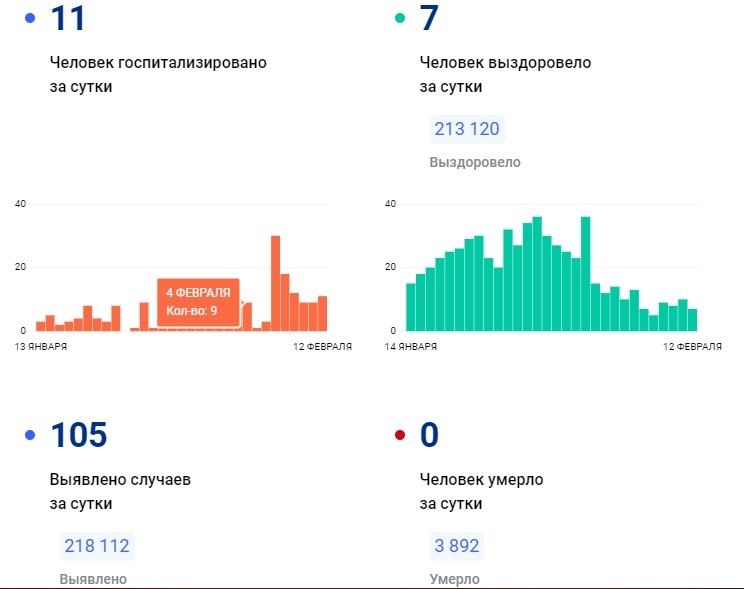
Task: Select the tallest orange bar in hospitalizations chart
Action: click(x=275, y=283)
